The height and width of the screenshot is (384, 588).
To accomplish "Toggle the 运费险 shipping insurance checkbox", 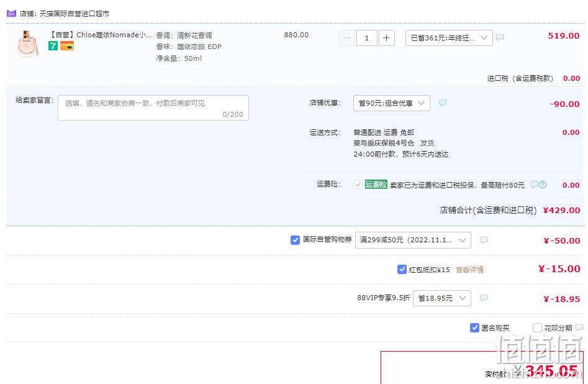I will point(358,185).
